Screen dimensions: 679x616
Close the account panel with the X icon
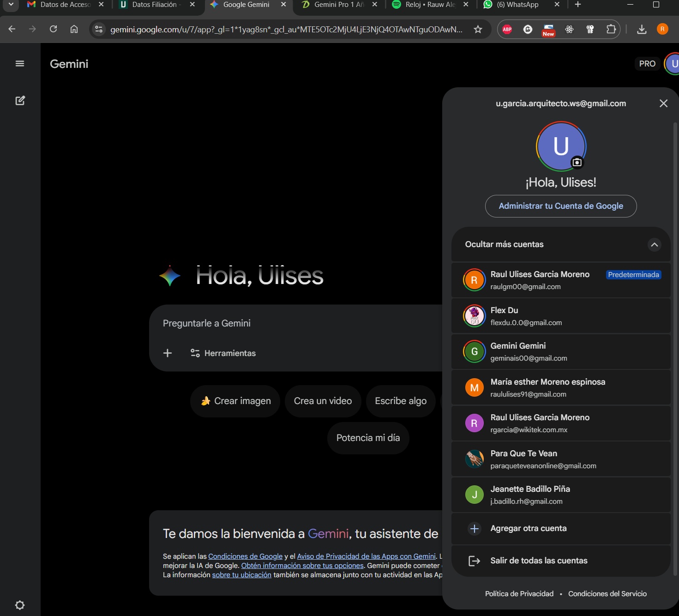[663, 103]
